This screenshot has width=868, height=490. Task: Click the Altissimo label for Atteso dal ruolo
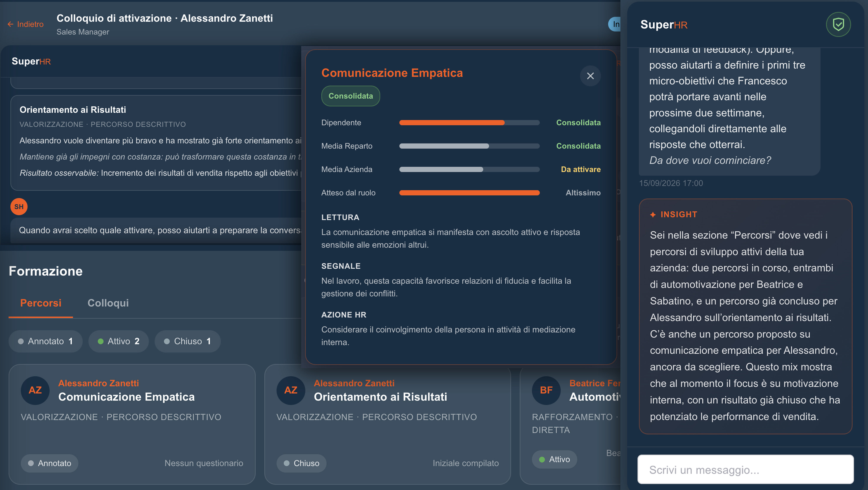pyautogui.click(x=583, y=193)
